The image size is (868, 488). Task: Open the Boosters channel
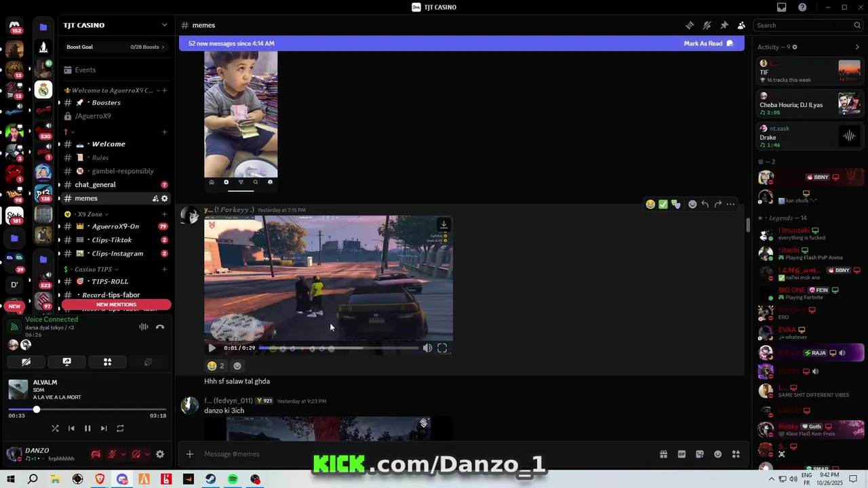point(115,102)
